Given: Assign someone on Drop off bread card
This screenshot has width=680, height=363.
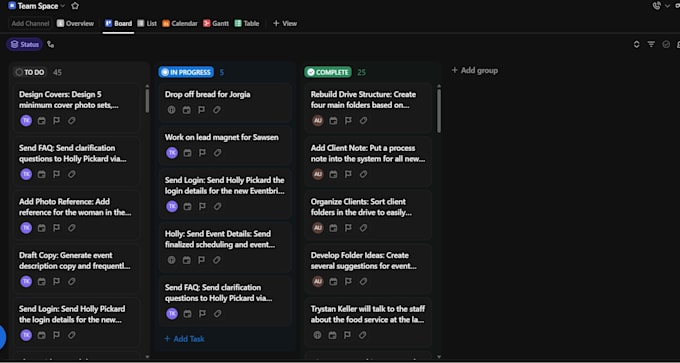Looking at the screenshot, I should click(172, 110).
